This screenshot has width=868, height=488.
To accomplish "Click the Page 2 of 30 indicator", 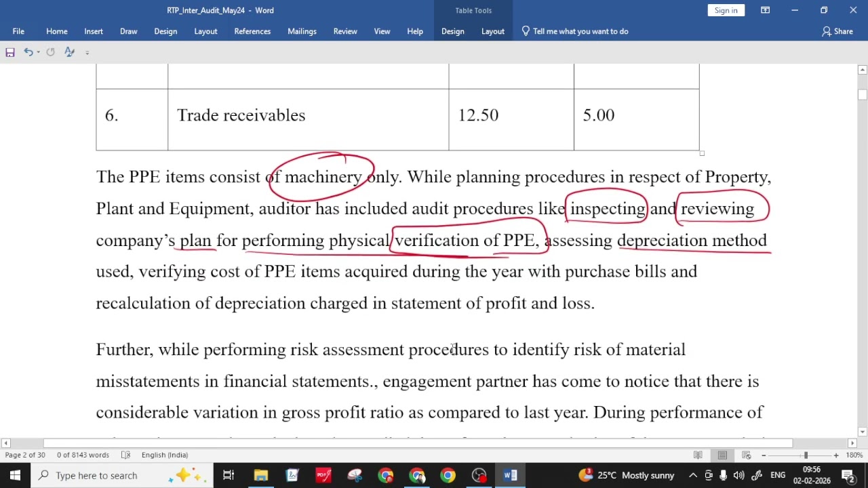I will pos(25,455).
